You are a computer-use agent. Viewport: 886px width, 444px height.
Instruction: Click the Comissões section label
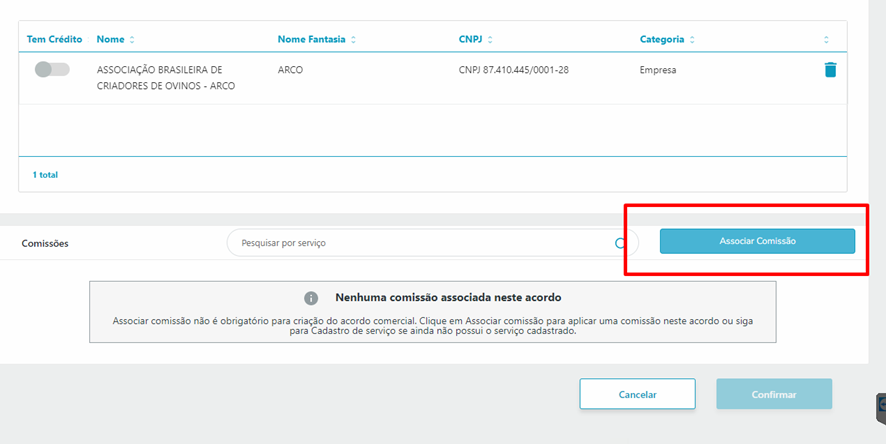click(45, 243)
